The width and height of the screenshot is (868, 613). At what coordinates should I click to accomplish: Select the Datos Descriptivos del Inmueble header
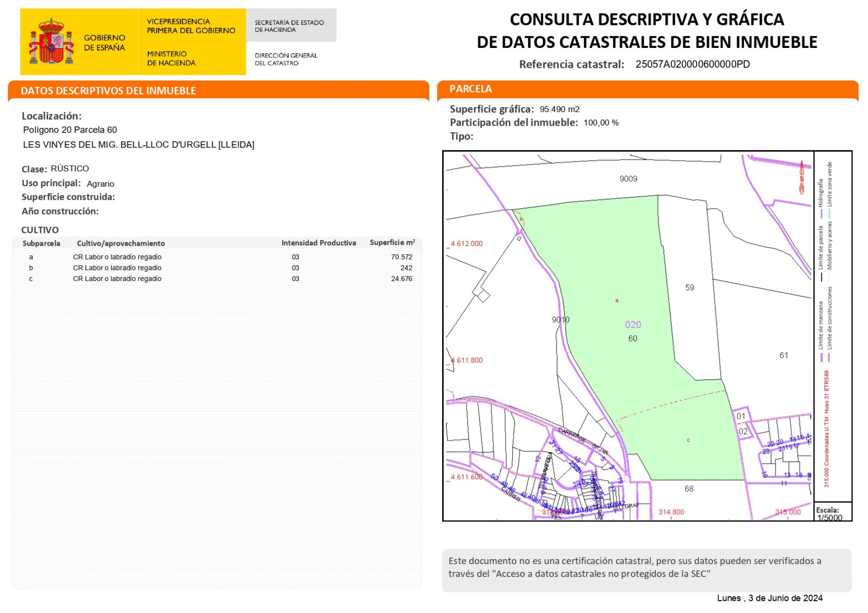click(x=108, y=90)
